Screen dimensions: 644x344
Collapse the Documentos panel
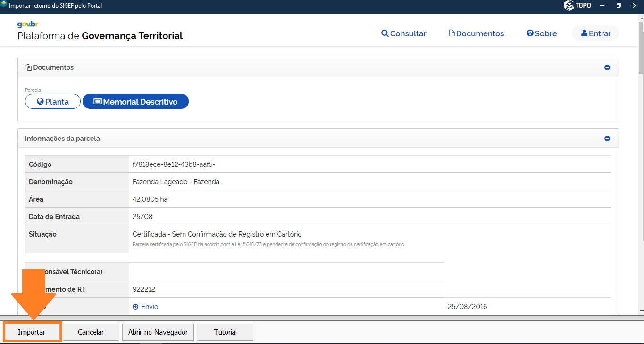607,67
